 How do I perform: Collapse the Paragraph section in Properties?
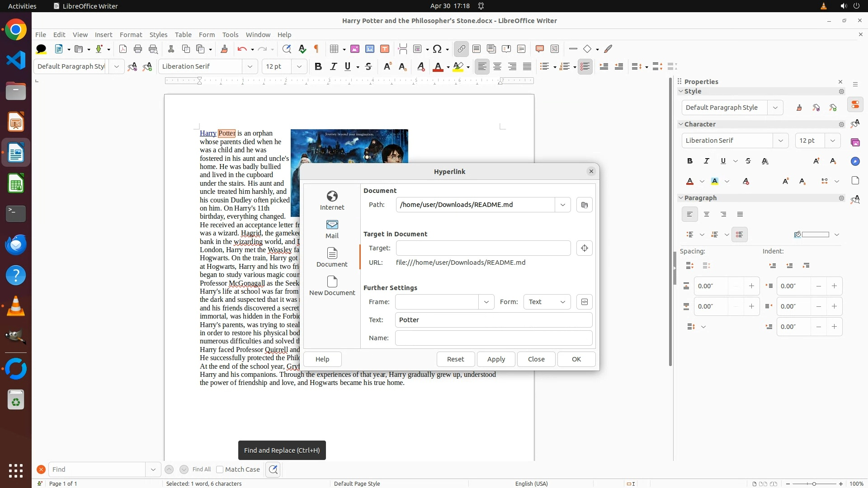coord(681,198)
